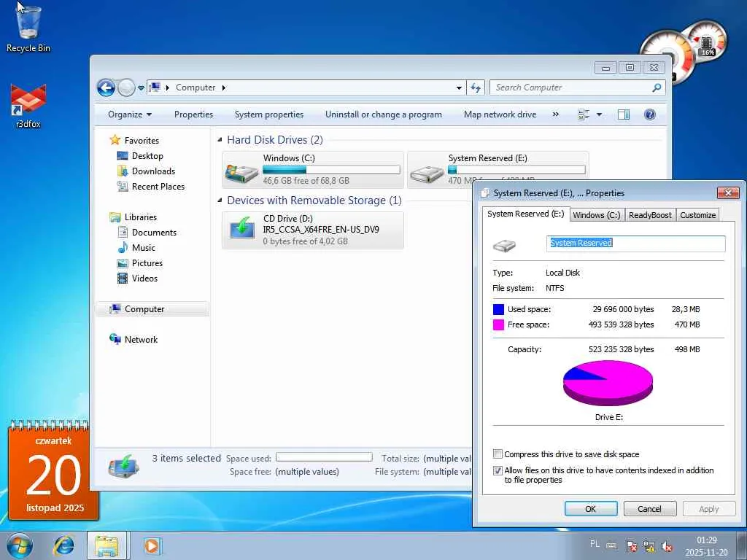
Task: Switch to the Windows (C:) tab
Action: [x=597, y=215]
